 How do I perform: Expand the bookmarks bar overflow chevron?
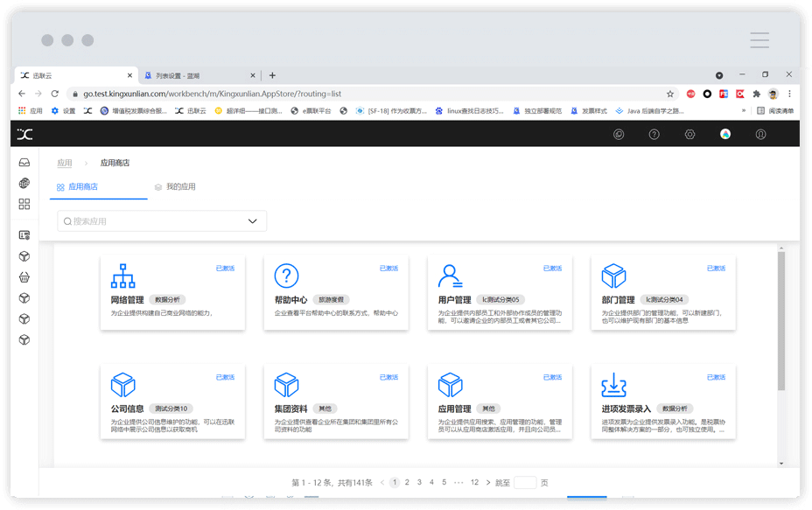point(744,111)
